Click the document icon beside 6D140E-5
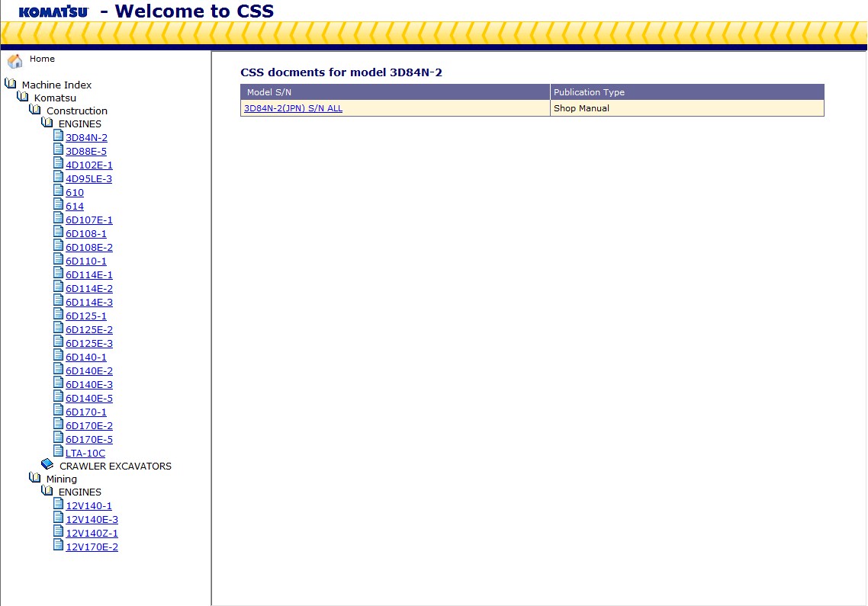Image resolution: width=868 pixels, height=606 pixels. [58, 396]
